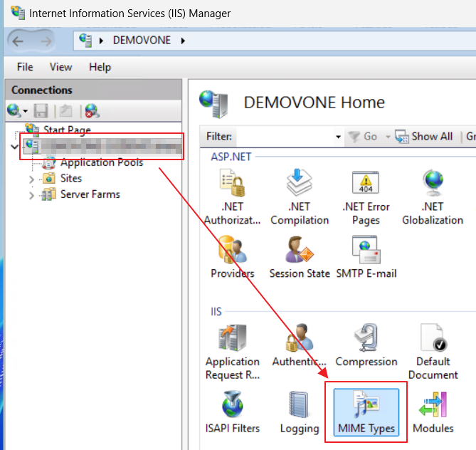Screen dimensions: 476x450
Task: Click into the Filter text field
Action: [285, 137]
